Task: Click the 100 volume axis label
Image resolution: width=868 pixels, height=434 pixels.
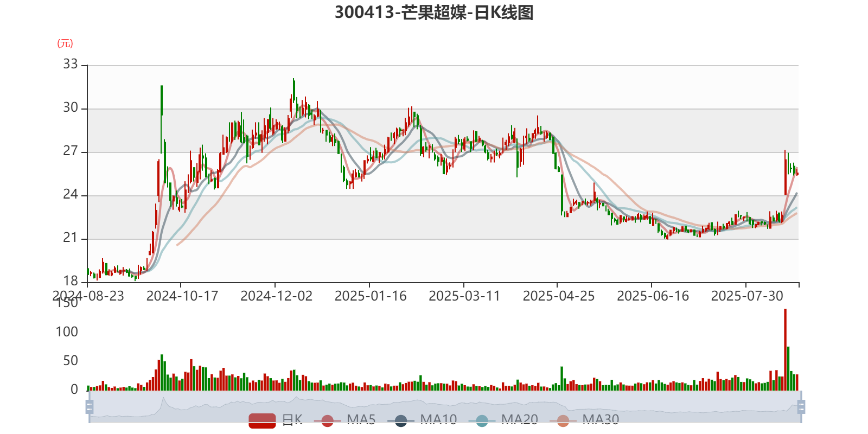Action: pyautogui.click(x=67, y=332)
